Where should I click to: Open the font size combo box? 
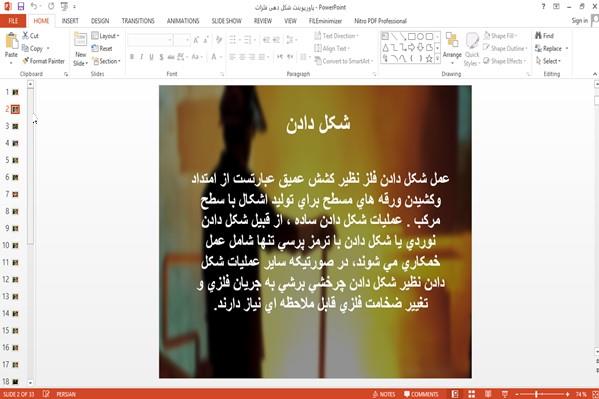[x=182, y=40]
